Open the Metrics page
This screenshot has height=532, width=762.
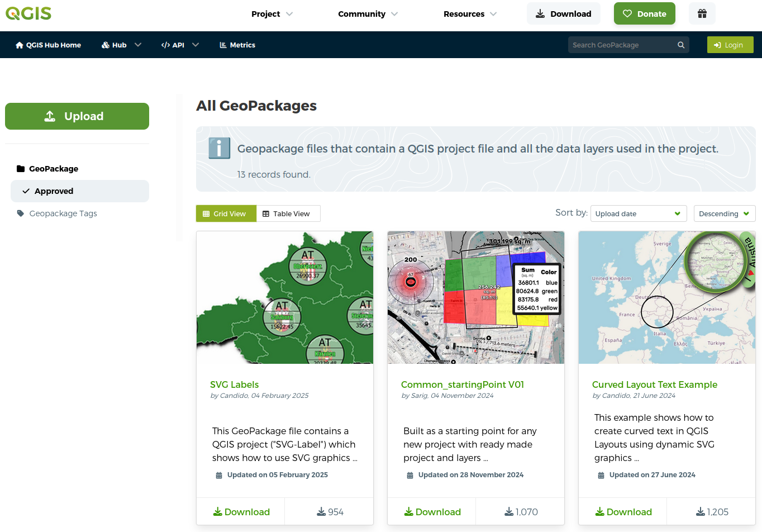pyautogui.click(x=237, y=45)
